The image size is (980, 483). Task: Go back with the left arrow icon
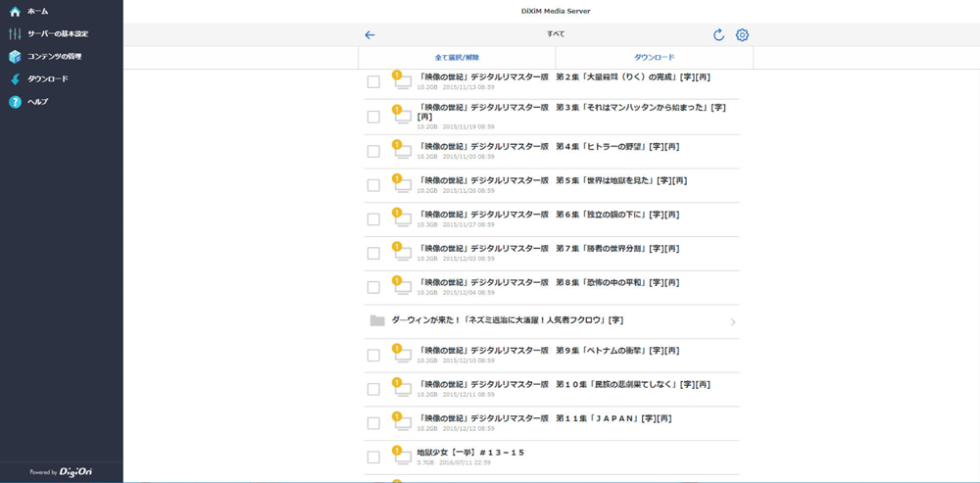tap(370, 35)
